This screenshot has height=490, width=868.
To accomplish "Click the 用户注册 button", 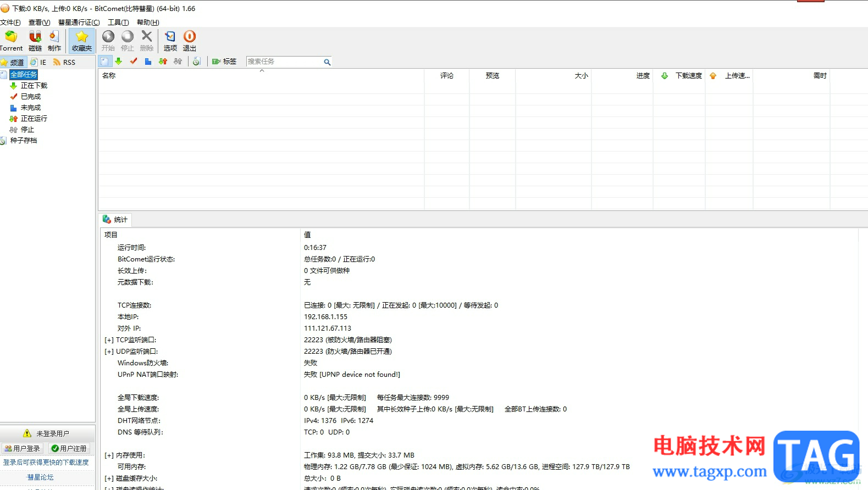I will 69,449.
